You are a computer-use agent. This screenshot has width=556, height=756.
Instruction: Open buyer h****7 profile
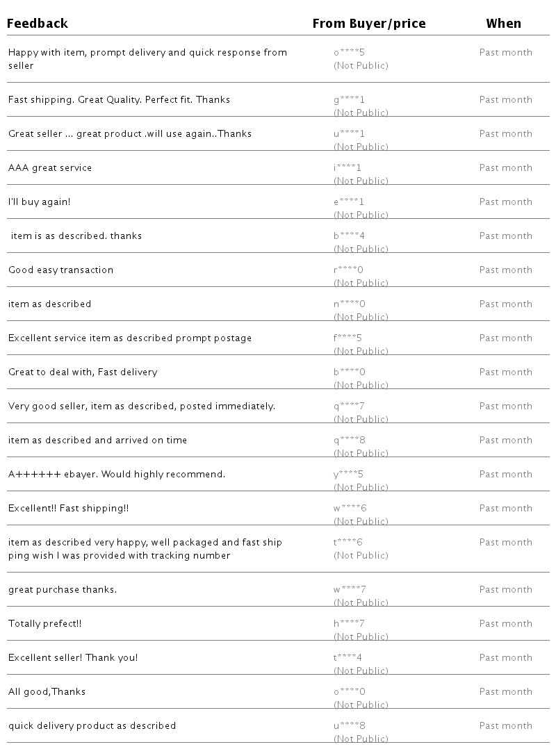click(349, 623)
